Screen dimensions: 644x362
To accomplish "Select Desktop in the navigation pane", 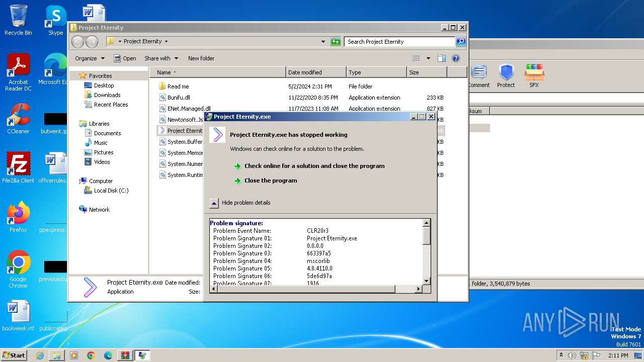I will [104, 85].
